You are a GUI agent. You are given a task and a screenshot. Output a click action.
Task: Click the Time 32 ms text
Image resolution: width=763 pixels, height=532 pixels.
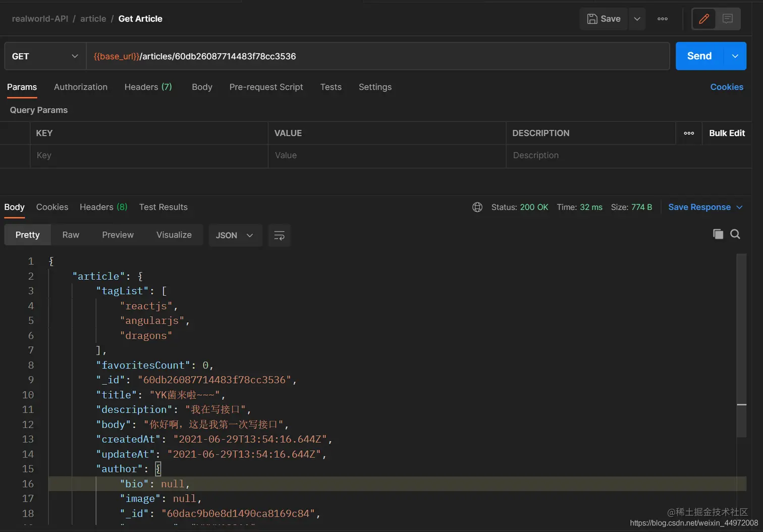(x=580, y=207)
